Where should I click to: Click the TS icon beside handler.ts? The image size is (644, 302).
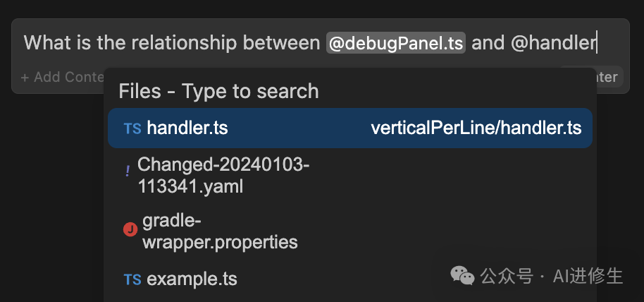(x=132, y=129)
